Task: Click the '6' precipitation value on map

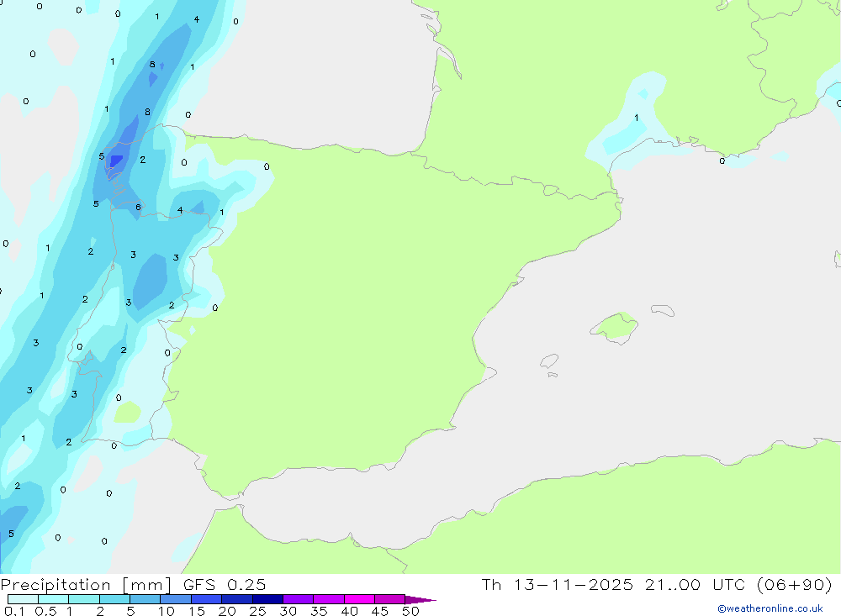Action: (139, 207)
